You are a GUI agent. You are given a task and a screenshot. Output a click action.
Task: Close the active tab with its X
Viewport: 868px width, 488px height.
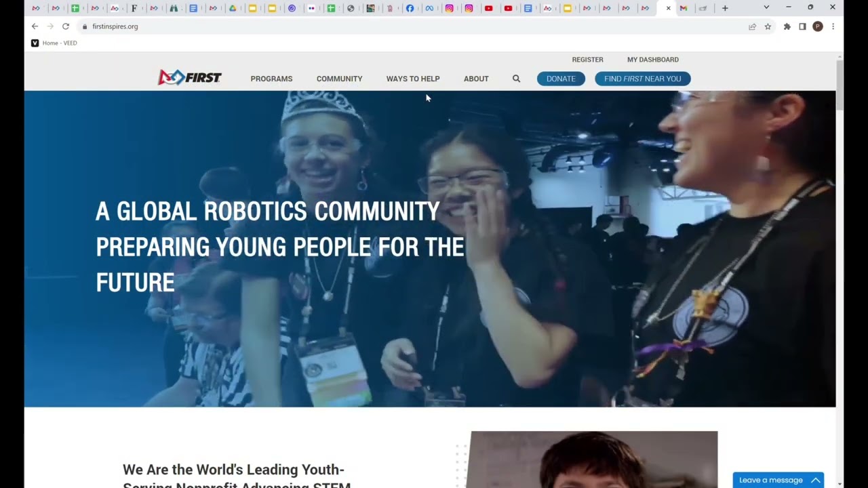(x=668, y=8)
